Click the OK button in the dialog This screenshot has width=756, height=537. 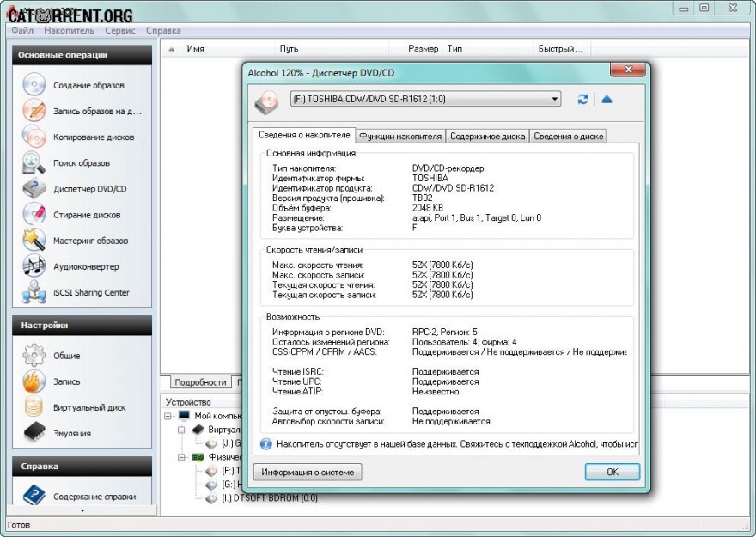tap(613, 472)
